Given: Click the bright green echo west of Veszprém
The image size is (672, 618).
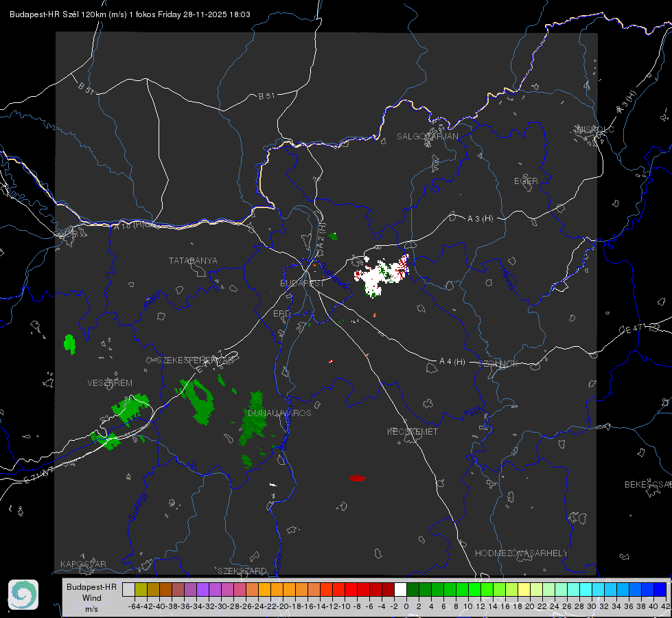Looking at the screenshot, I should coord(69,344).
